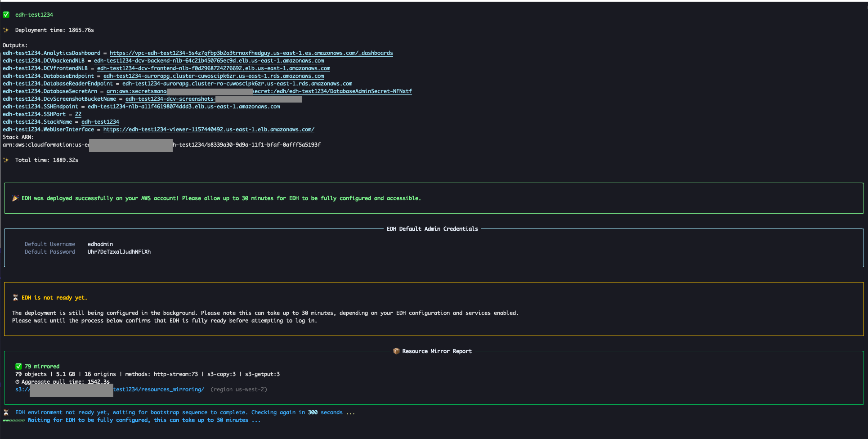Click the 'Please wait until the process below' line
The width and height of the screenshot is (868, 439).
(x=165, y=321)
